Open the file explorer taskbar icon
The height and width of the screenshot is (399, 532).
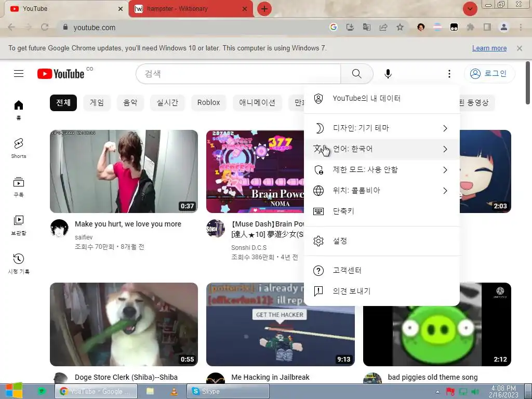(150, 391)
